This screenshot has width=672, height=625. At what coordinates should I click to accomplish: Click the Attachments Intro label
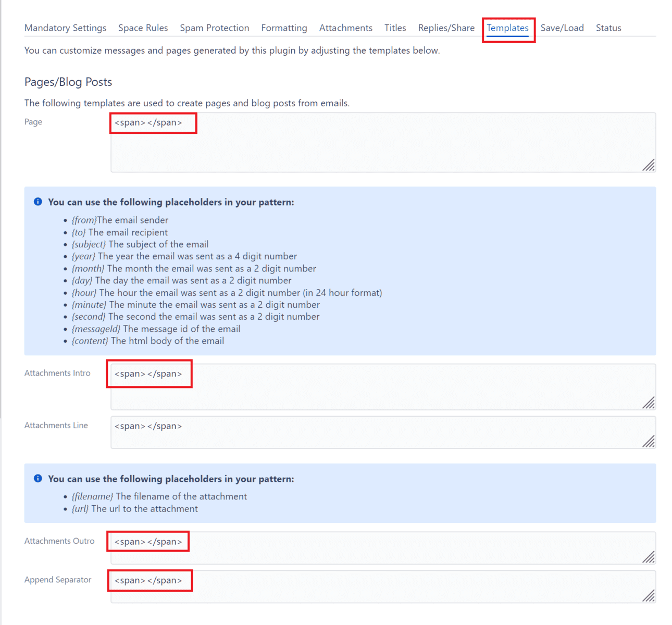pyautogui.click(x=57, y=373)
